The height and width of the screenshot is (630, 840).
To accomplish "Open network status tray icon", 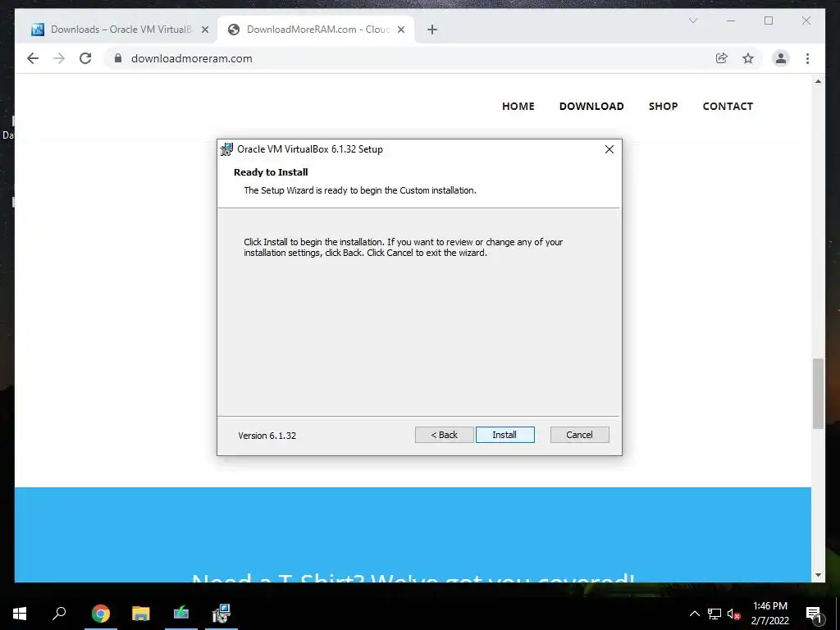I will coord(714,614).
